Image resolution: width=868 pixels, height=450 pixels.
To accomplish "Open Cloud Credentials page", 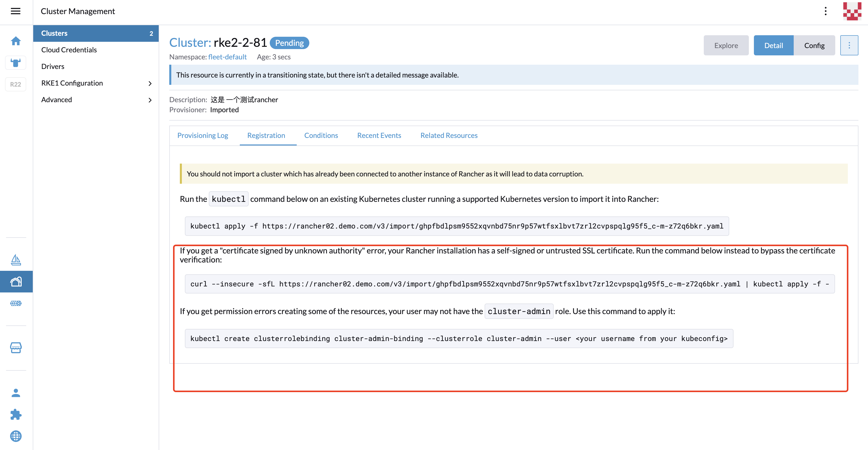I will point(96,50).
